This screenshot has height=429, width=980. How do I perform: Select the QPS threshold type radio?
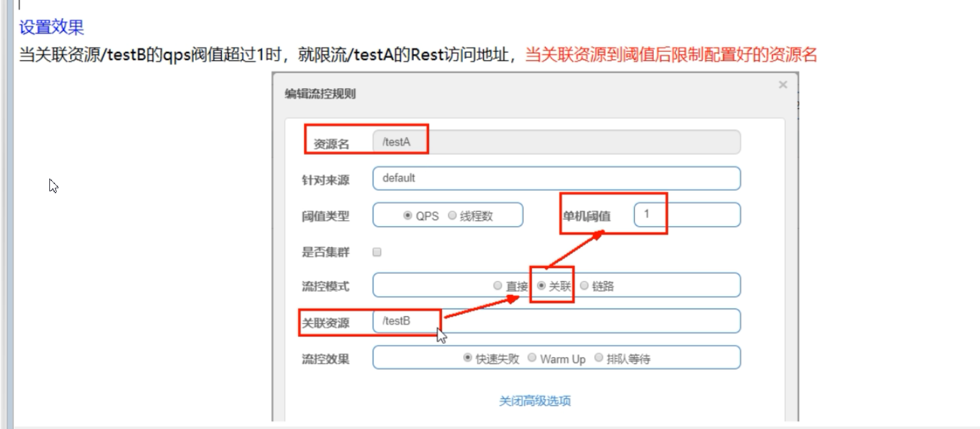pyautogui.click(x=408, y=216)
